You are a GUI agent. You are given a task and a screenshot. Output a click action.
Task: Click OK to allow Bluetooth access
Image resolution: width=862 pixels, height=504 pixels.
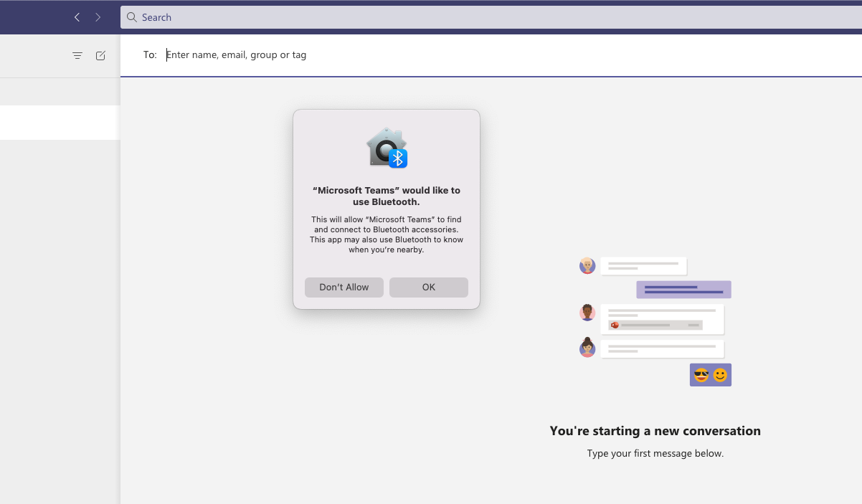[x=429, y=287]
